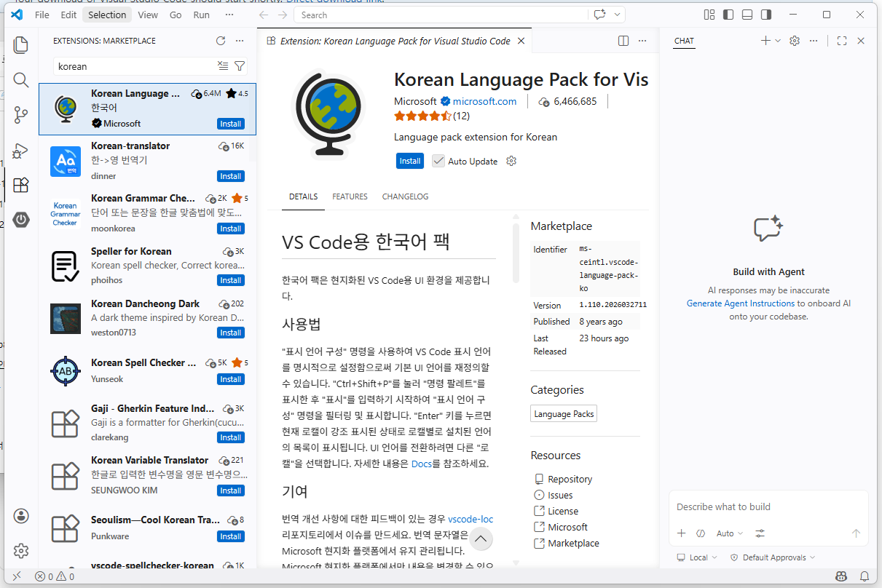Toggle Auto Update checkbox
The width and height of the screenshot is (882, 588).
[438, 161]
